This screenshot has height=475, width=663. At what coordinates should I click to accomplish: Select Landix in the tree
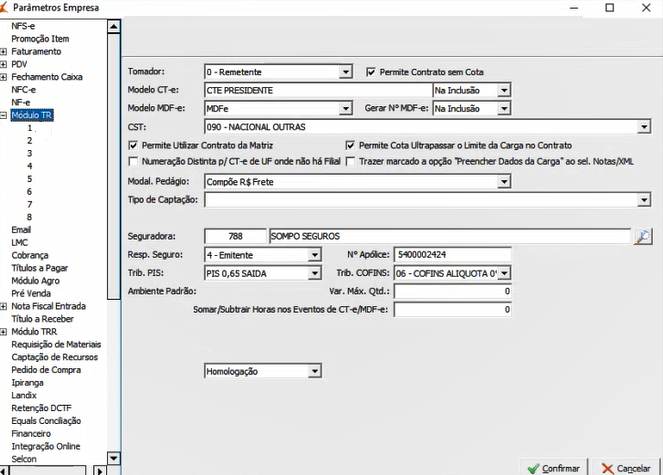[x=24, y=395]
